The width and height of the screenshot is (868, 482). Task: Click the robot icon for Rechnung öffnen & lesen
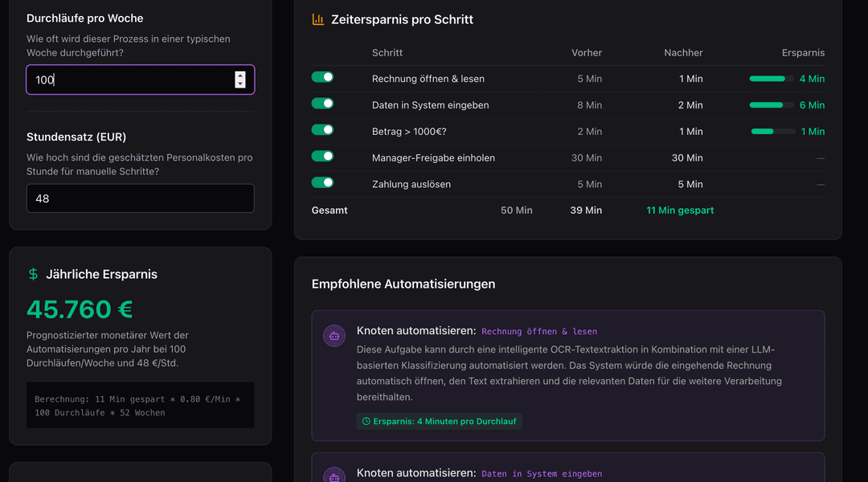[334, 336]
